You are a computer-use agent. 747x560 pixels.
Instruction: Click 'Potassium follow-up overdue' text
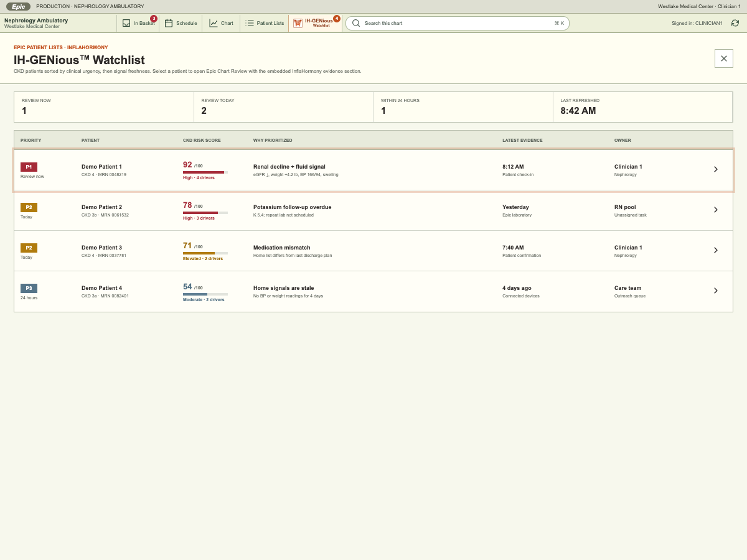tap(293, 207)
